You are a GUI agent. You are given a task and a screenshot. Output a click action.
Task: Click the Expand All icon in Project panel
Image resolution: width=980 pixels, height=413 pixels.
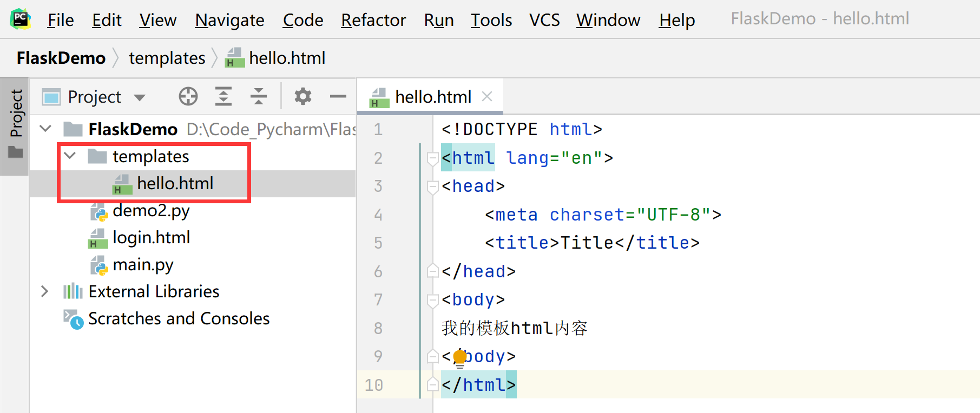click(x=223, y=97)
